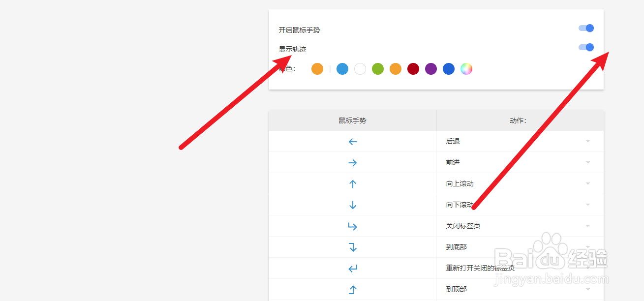Select the rainbow custom color circle
Screen dimensions: 644x301
(x=466, y=69)
